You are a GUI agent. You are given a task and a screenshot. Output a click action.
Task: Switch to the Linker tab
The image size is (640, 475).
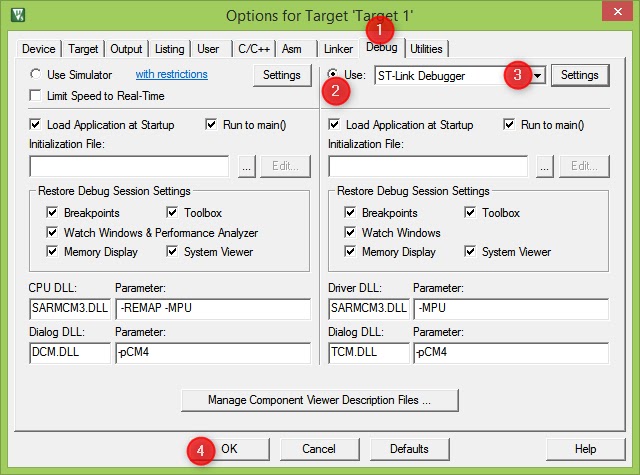pos(338,49)
